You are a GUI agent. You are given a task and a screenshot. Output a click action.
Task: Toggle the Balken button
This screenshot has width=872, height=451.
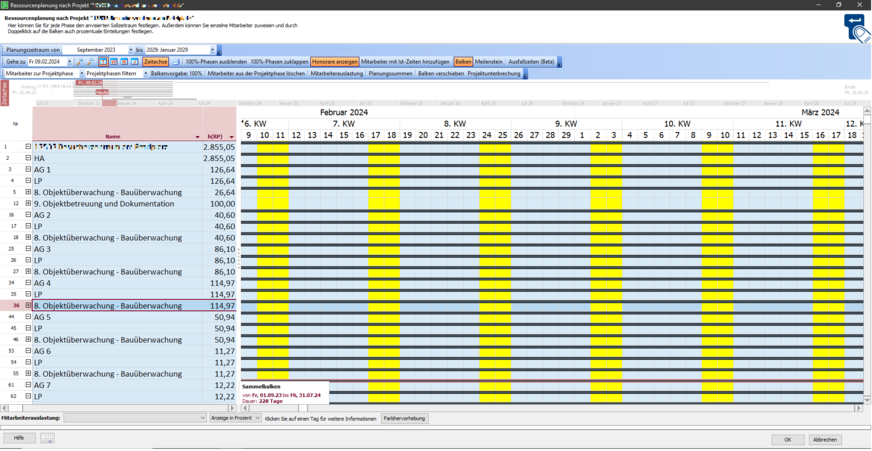[x=463, y=62]
